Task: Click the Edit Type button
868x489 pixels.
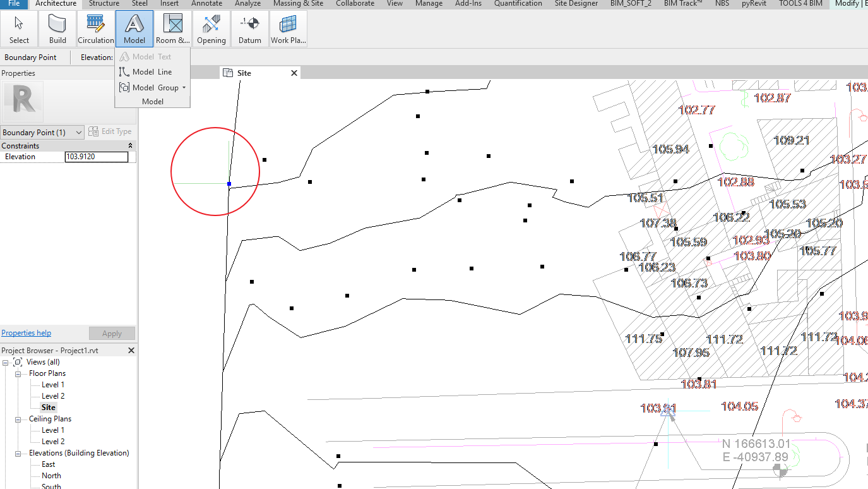Action: 116,131
